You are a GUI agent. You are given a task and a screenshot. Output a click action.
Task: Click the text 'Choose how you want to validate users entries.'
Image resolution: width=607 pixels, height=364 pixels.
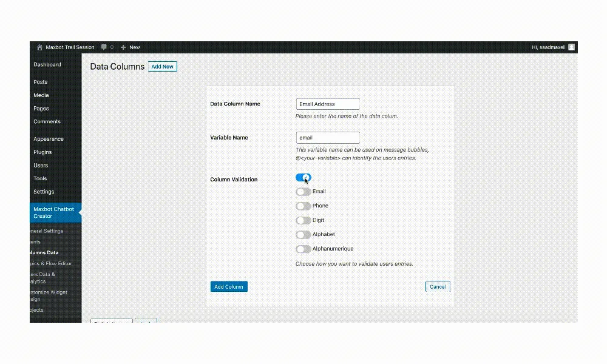pos(354,264)
